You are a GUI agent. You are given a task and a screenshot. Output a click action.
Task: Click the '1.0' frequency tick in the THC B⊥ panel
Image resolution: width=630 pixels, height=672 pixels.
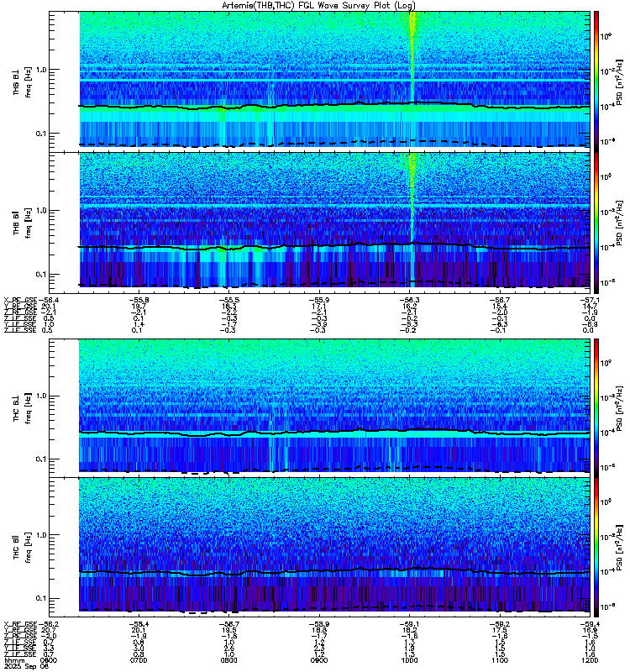(x=41, y=396)
